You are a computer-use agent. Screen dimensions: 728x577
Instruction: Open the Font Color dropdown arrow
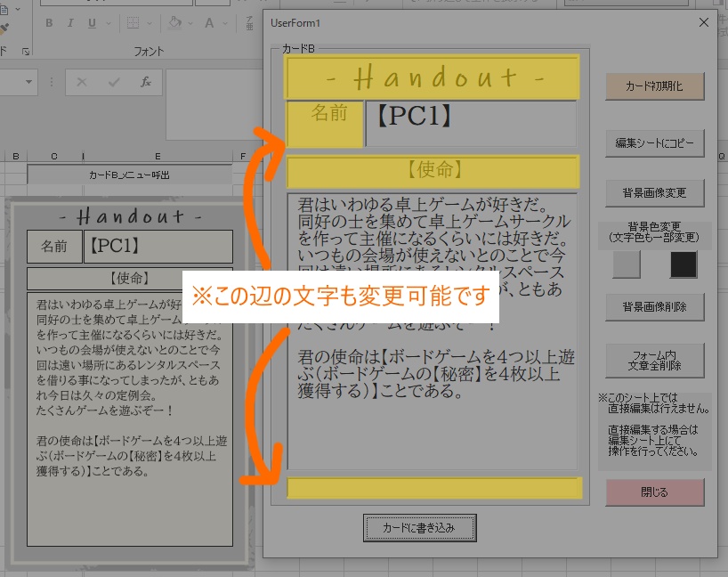pyautogui.click(x=224, y=23)
